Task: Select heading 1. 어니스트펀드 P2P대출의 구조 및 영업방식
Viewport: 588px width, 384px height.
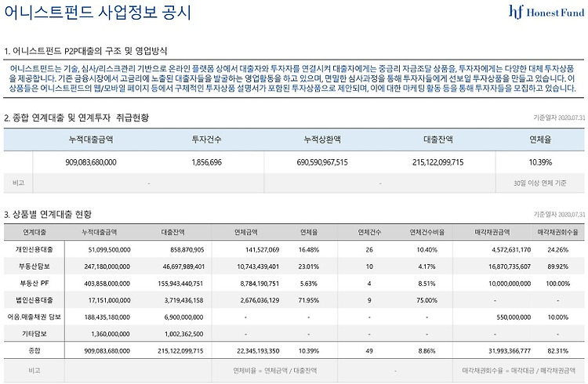Action: click(x=85, y=51)
